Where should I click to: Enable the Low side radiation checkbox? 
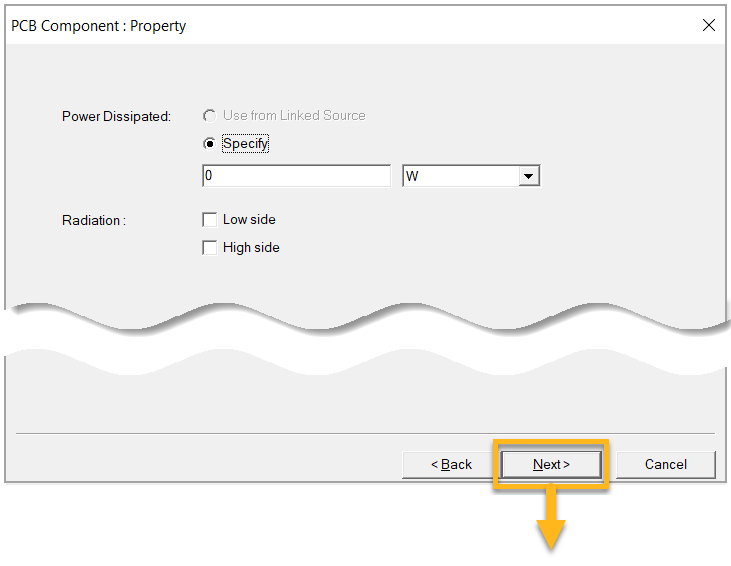tap(210, 220)
